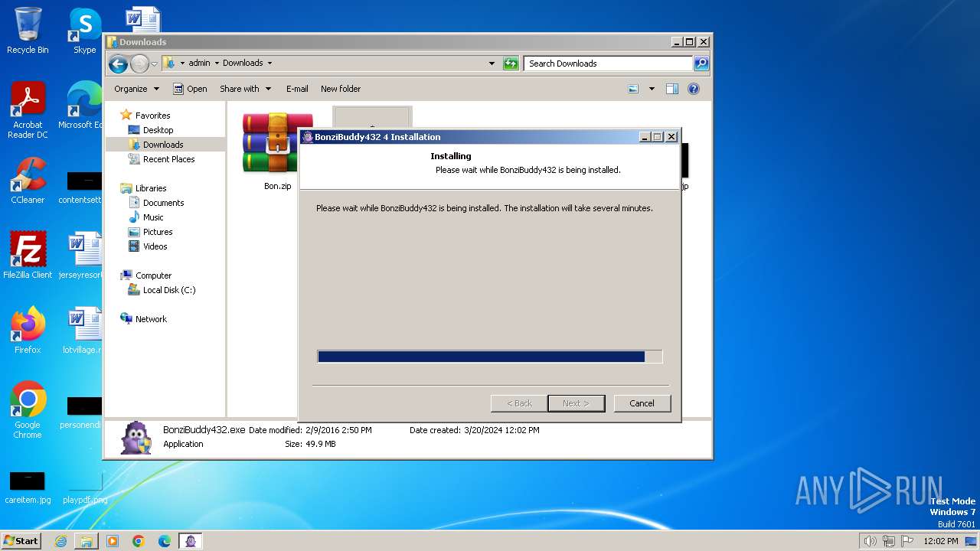The height and width of the screenshot is (551, 980).
Task: Select the lotvillage Word document icon
Action: tap(83, 331)
